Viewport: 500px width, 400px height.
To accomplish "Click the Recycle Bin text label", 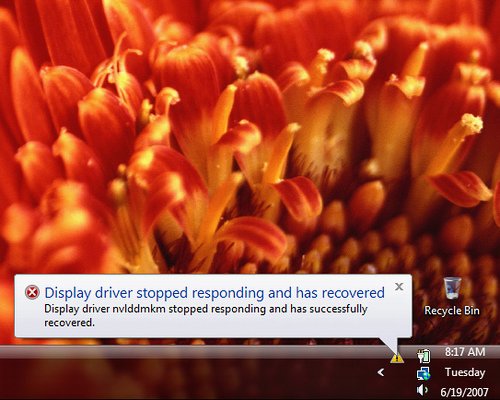I will coord(452,311).
